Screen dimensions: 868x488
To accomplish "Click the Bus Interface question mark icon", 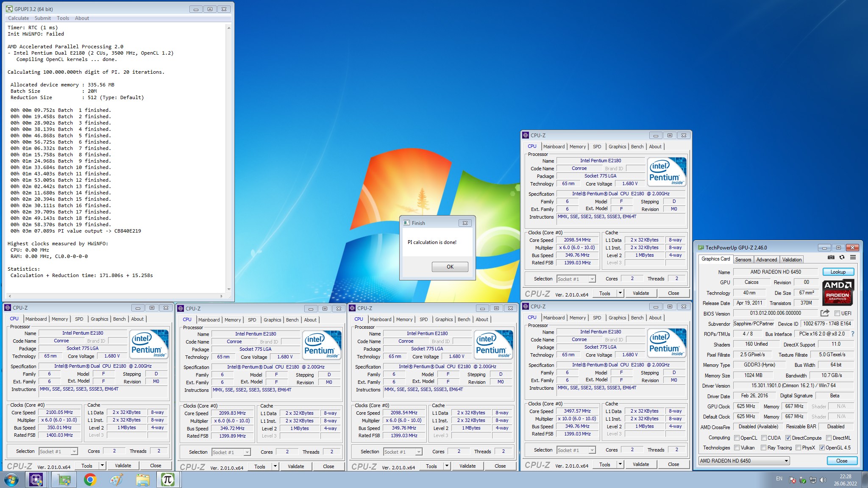I will (x=853, y=334).
